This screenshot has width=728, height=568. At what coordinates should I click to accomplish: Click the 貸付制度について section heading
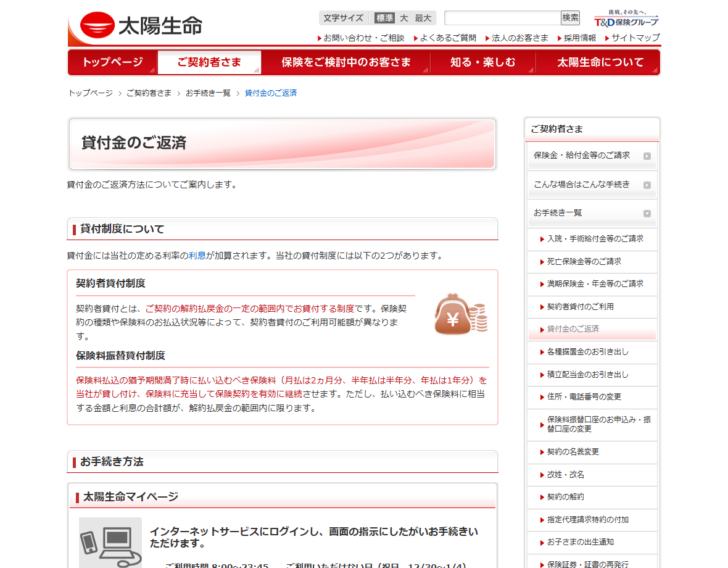122,229
